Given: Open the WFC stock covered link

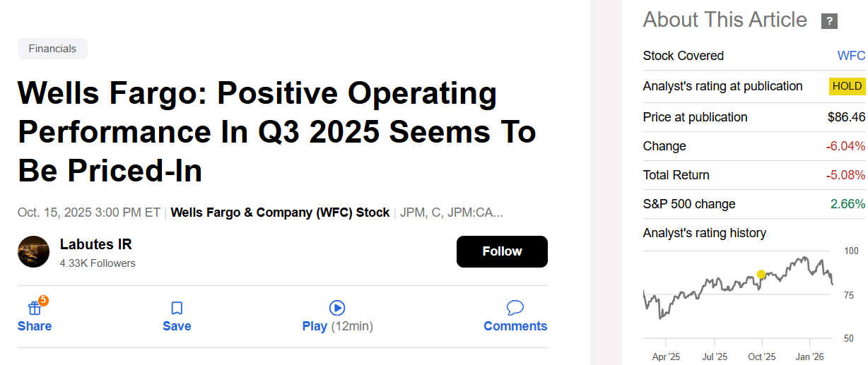Looking at the screenshot, I should point(851,56).
